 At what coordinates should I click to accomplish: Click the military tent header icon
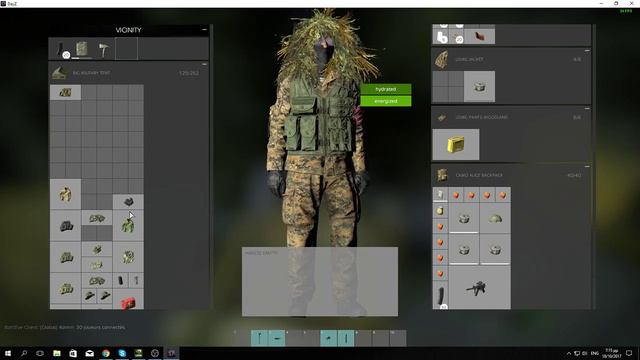point(59,73)
